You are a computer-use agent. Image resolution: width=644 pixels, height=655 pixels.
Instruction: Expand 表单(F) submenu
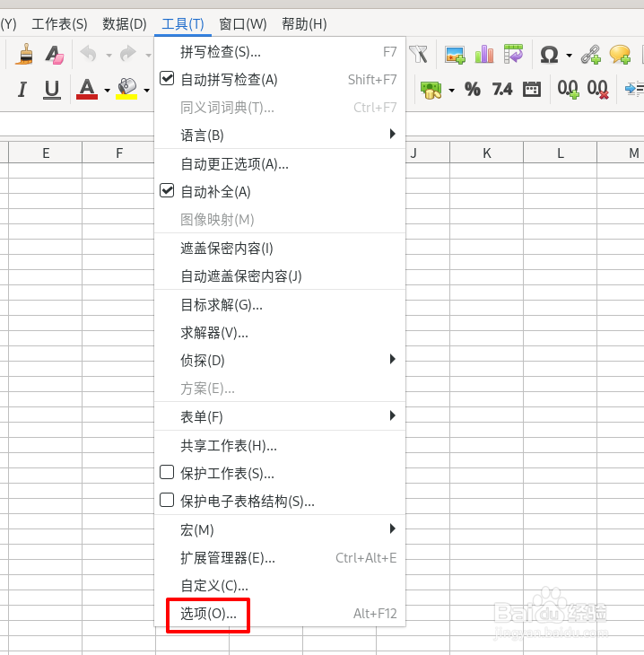(280, 416)
